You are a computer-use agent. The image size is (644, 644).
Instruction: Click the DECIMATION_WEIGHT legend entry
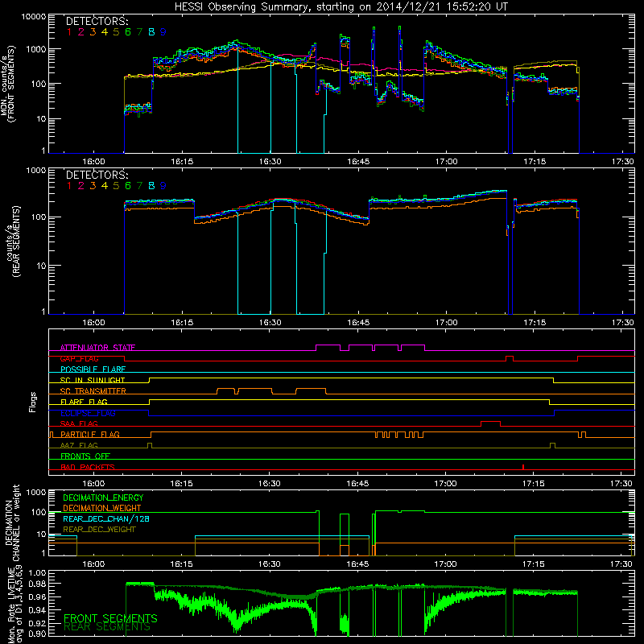tap(102, 508)
